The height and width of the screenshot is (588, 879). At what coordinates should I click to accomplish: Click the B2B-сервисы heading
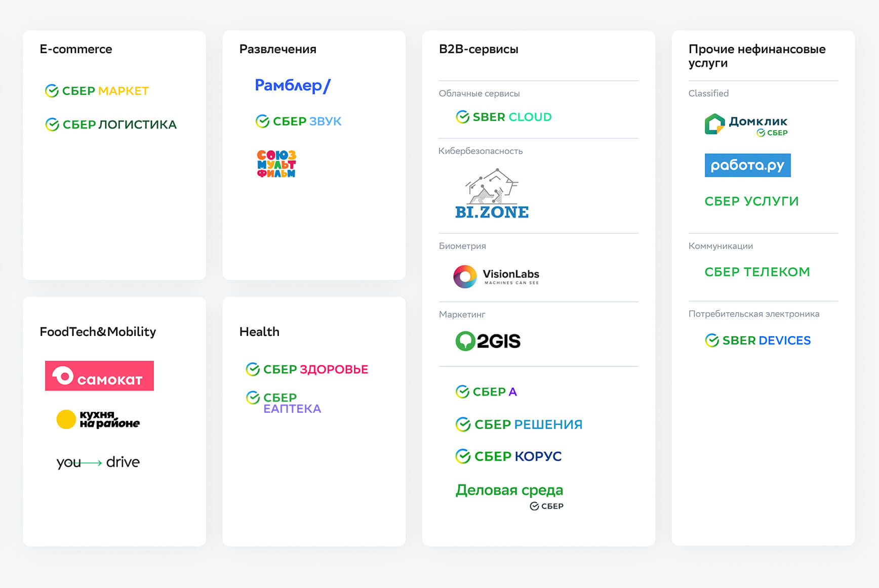pyautogui.click(x=478, y=49)
